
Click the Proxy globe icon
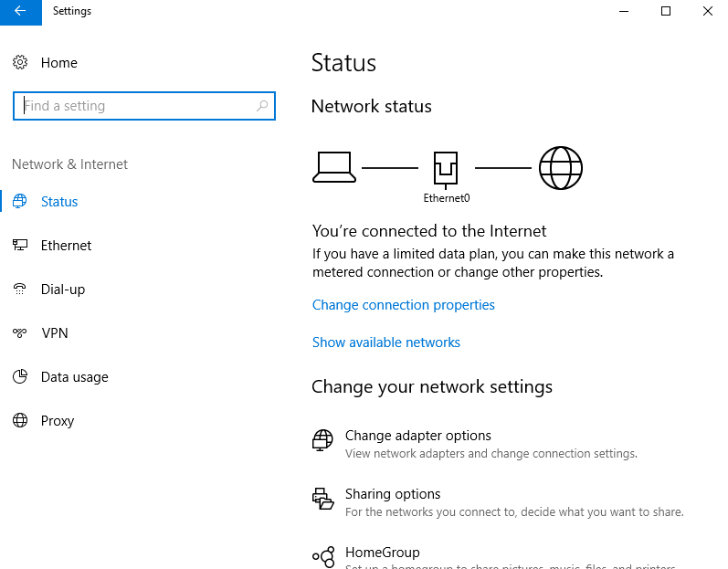click(20, 421)
